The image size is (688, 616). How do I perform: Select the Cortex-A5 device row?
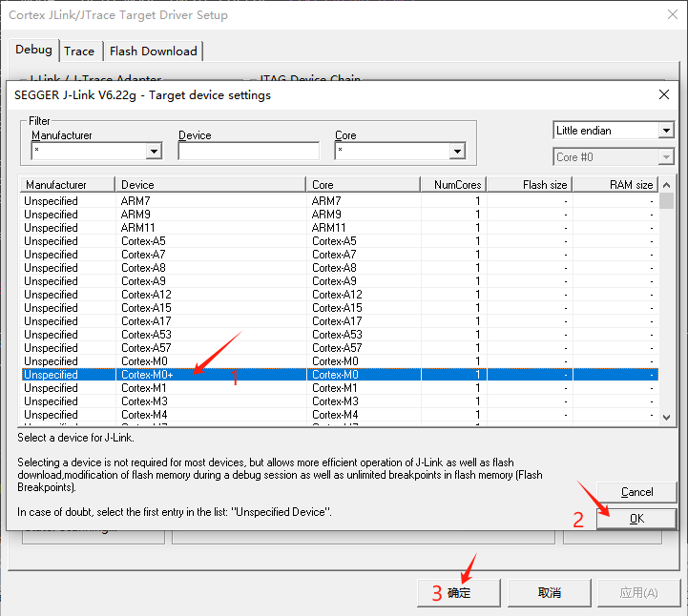tap(339, 241)
